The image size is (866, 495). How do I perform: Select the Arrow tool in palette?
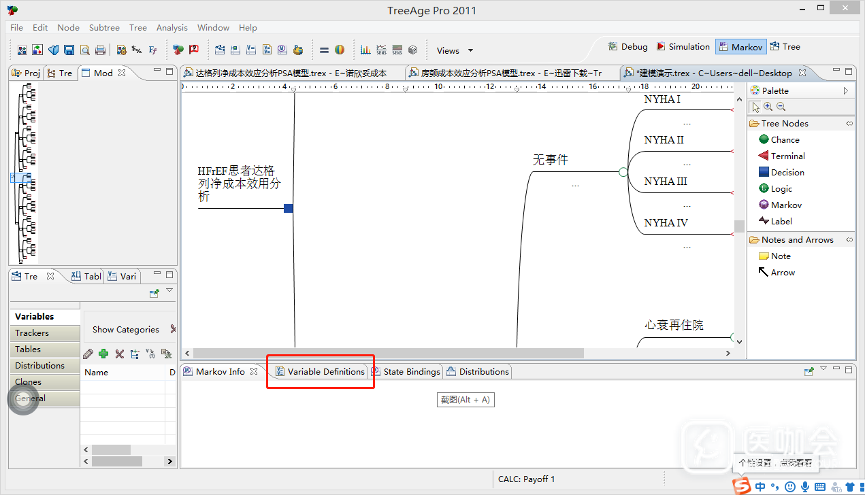point(782,272)
